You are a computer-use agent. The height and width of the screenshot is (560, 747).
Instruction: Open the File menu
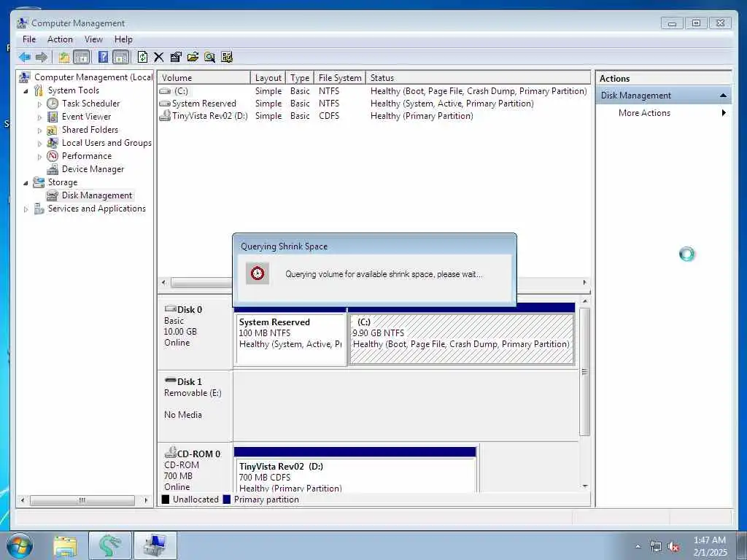[29, 39]
